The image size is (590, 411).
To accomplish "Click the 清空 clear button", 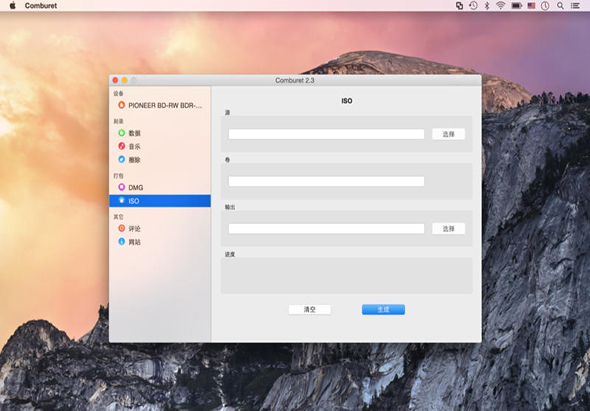I will coord(310,309).
